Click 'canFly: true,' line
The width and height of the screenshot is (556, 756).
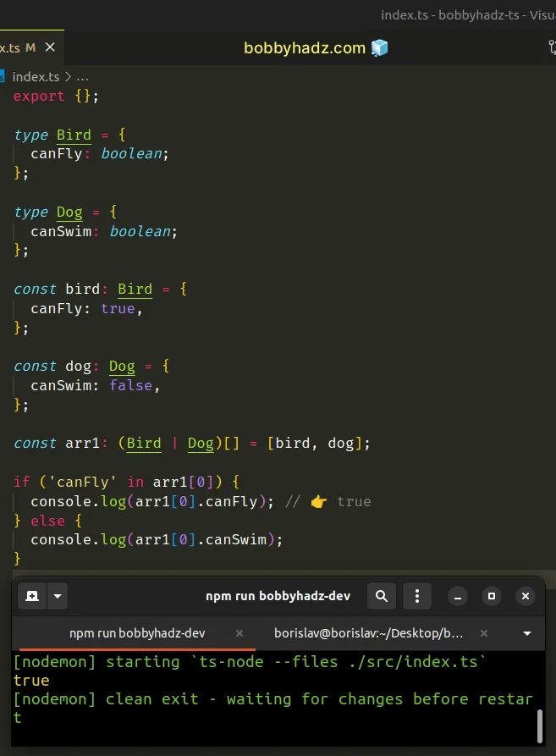click(x=86, y=308)
